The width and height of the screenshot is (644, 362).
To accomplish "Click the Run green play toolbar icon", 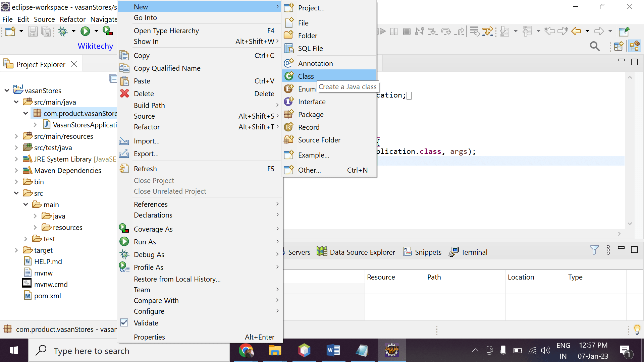I will tap(85, 32).
